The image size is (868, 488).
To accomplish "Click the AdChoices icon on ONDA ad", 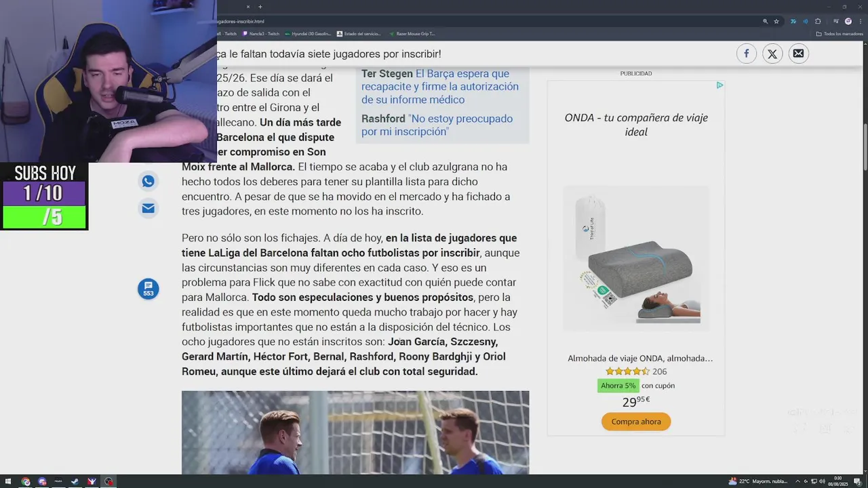I will pyautogui.click(x=719, y=85).
